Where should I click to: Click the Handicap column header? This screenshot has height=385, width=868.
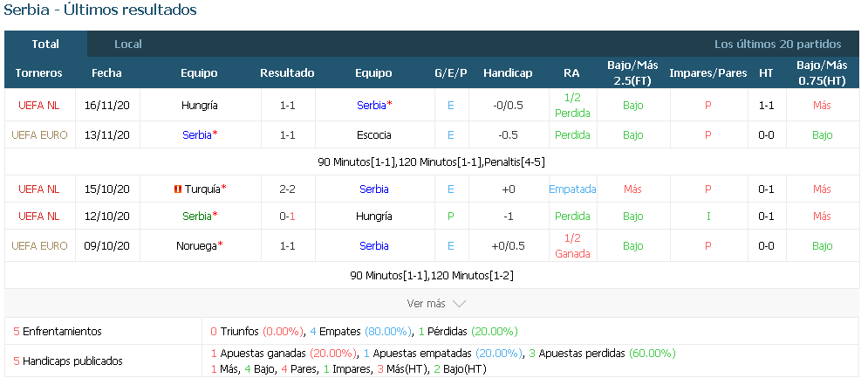[x=508, y=73]
